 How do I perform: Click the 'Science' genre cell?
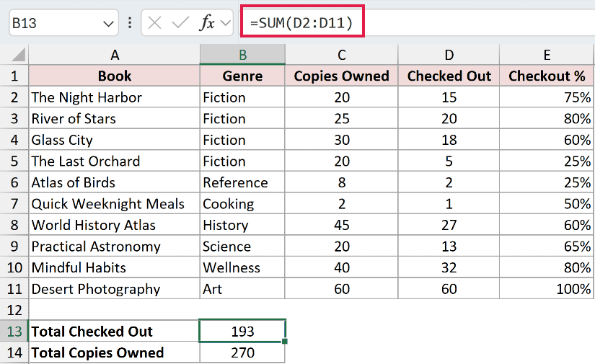[242, 247]
